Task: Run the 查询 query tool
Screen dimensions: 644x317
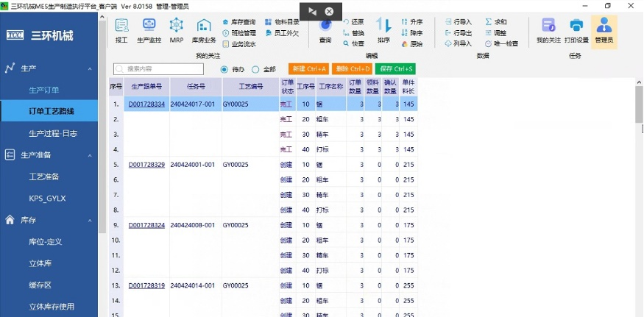Action: coord(325,31)
